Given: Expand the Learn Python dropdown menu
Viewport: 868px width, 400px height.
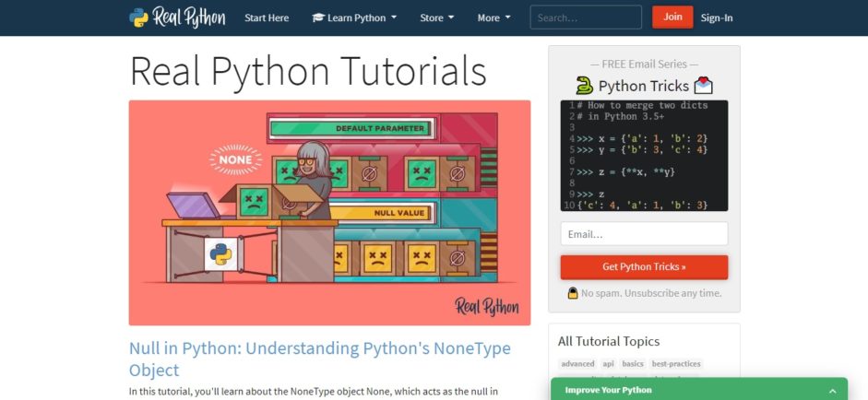Looking at the screenshot, I should pyautogui.click(x=354, y=18).
